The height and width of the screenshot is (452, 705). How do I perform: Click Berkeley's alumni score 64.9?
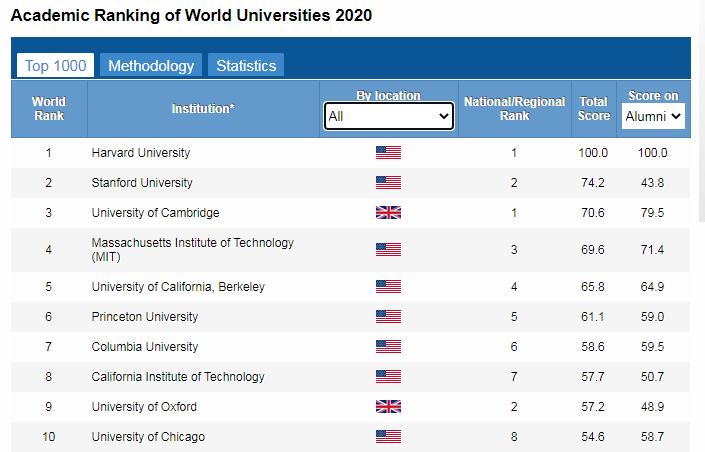click(x=652, y=287)
